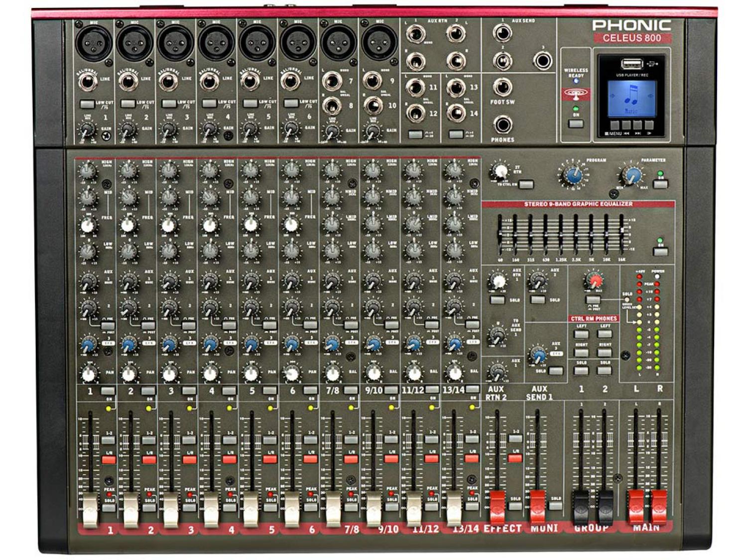Click the channel 4 fader cap

tap(211, 510)
